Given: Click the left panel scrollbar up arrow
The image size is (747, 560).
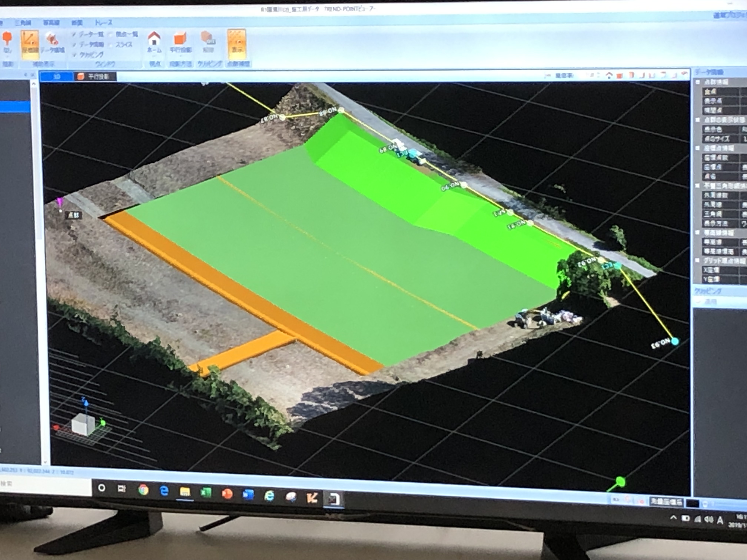Looking at the screenshot, I should 33,83.
